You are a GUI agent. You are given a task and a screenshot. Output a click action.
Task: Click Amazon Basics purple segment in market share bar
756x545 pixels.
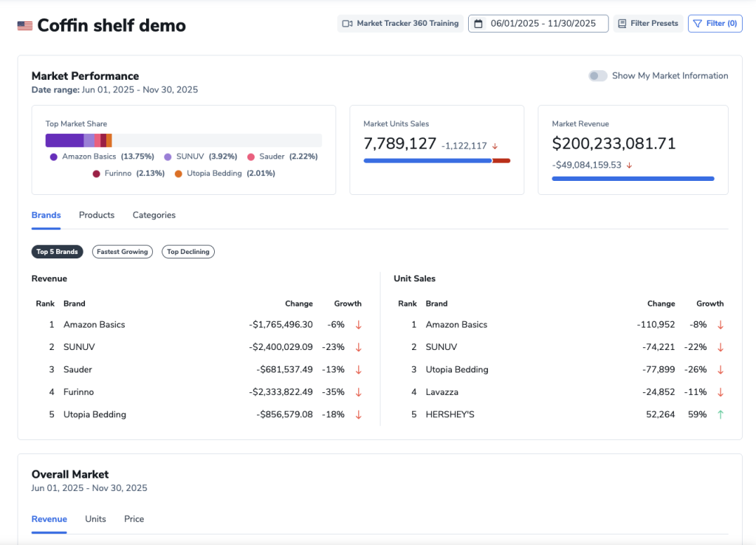point(64,140)
